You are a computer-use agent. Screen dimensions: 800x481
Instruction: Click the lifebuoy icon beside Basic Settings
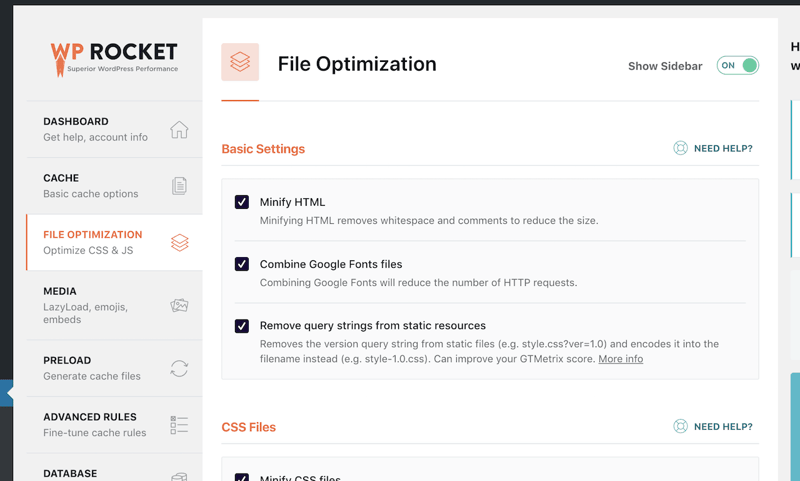680,148
